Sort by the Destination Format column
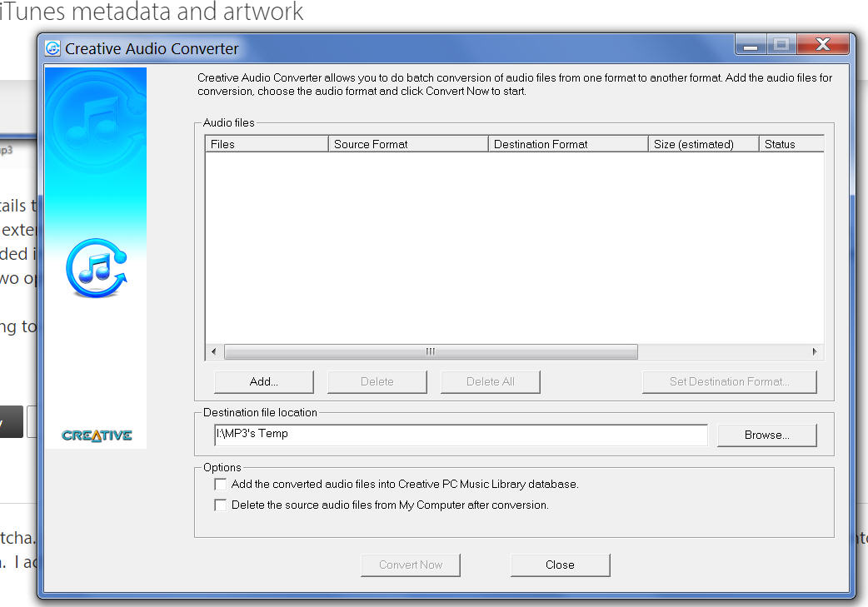Image resolution: width=868 pixels, height=607 pixels. coord(568,144)
